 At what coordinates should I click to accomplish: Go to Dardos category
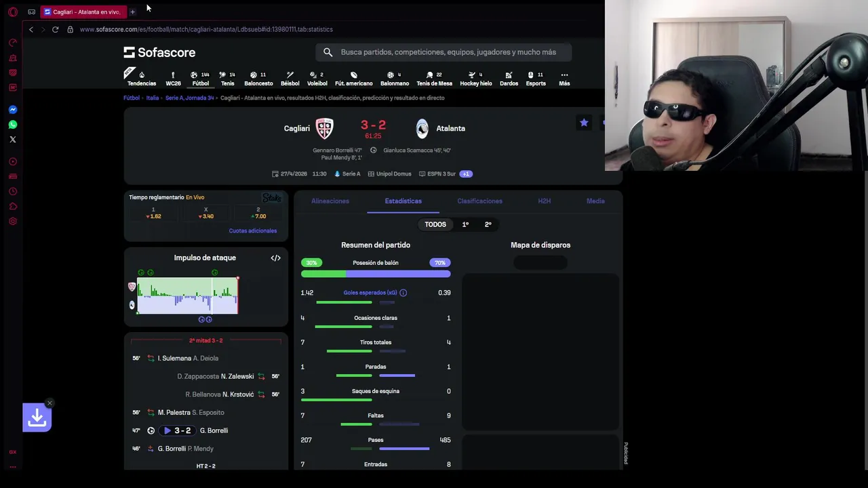[x=509, y=79]
